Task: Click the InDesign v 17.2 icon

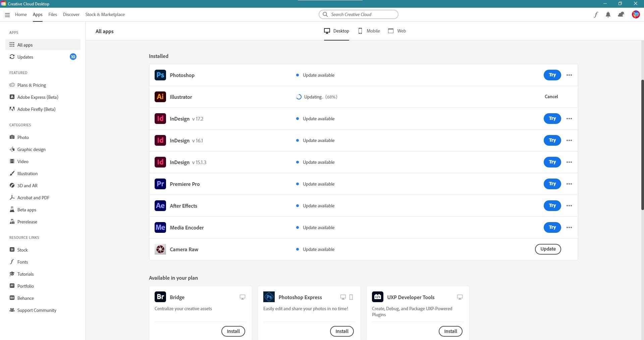Action: pos(160,119)
